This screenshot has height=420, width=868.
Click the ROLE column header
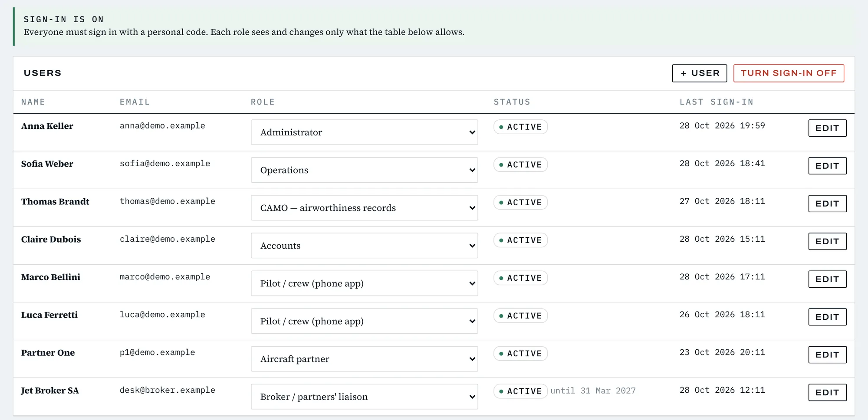point(263,102)
